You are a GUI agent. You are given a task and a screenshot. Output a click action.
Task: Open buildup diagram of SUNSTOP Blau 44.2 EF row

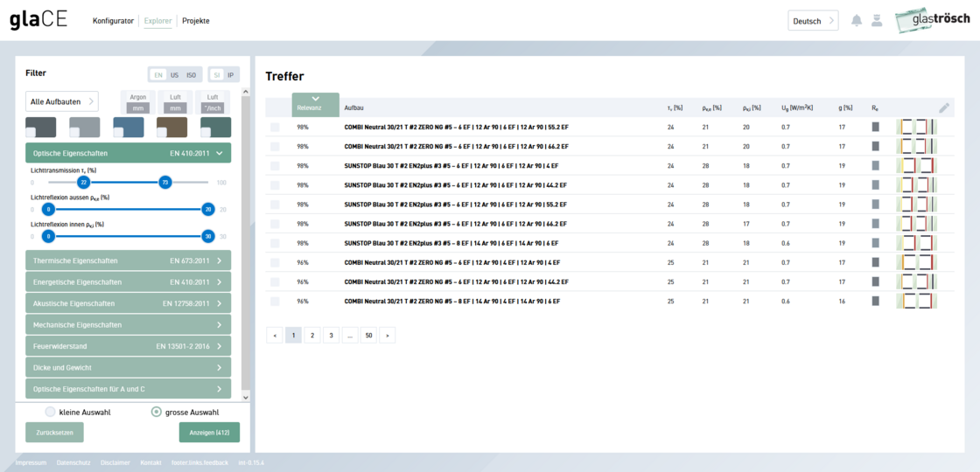[x=917, y=184]
